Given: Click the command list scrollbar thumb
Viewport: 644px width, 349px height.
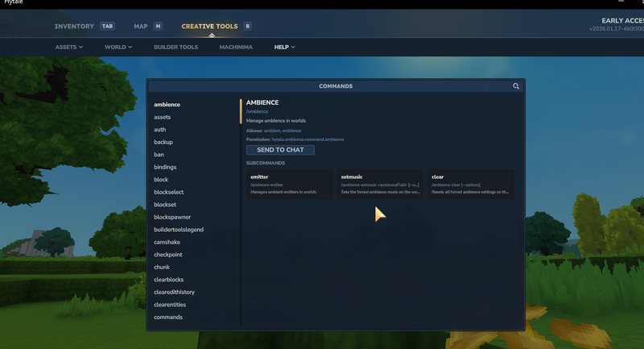Looking at the screenshot, I should click(x=241, y=111).
